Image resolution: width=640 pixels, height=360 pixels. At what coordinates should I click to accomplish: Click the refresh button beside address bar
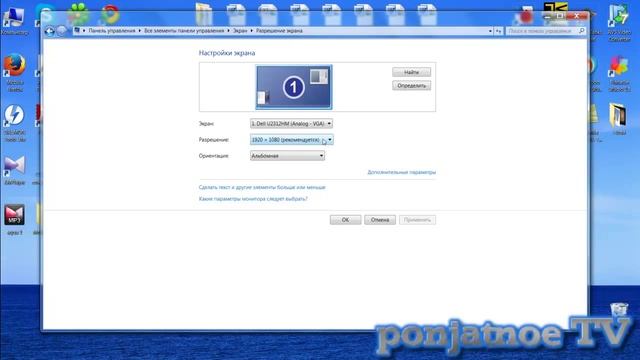pyautogui.click(x=498, y=31)
